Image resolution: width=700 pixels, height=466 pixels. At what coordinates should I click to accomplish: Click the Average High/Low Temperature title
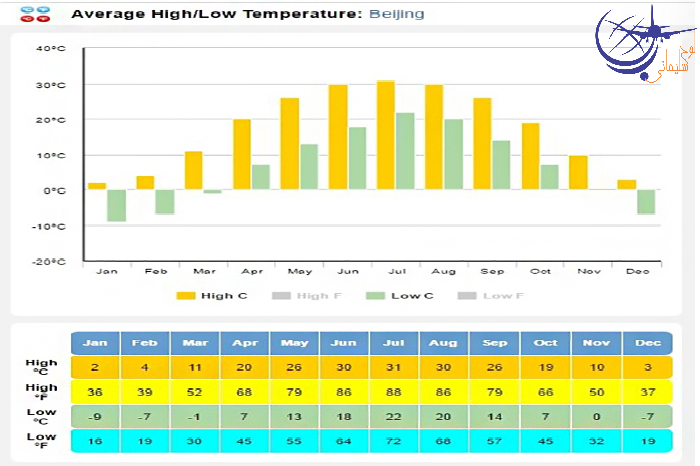pos(217,14)
